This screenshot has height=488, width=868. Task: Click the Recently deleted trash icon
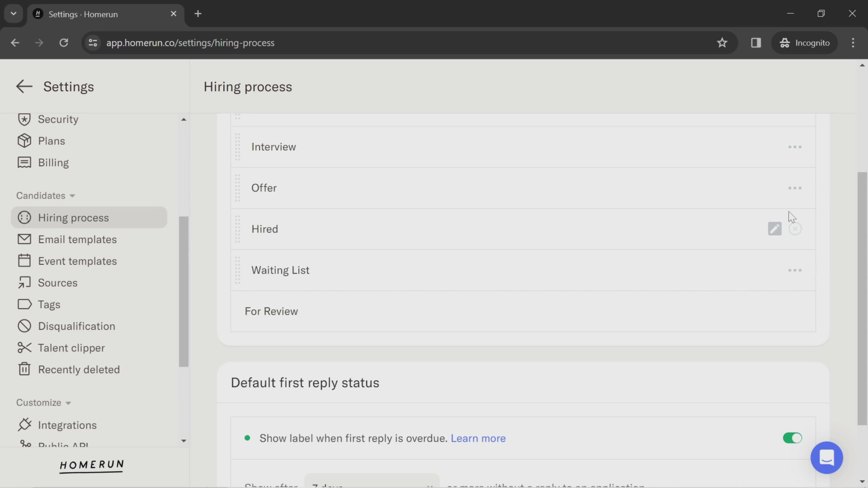(24, 369)
